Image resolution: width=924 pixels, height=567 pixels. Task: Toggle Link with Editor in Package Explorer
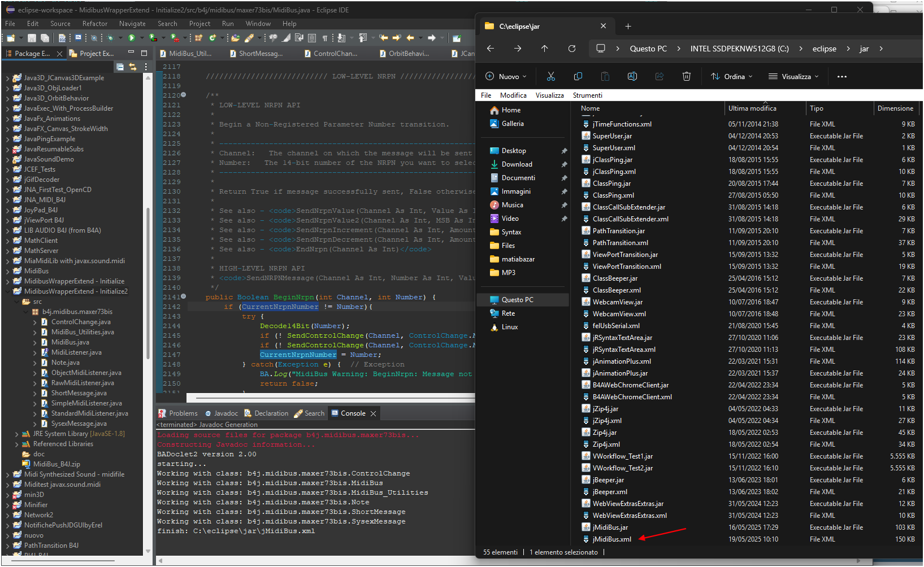133,67
